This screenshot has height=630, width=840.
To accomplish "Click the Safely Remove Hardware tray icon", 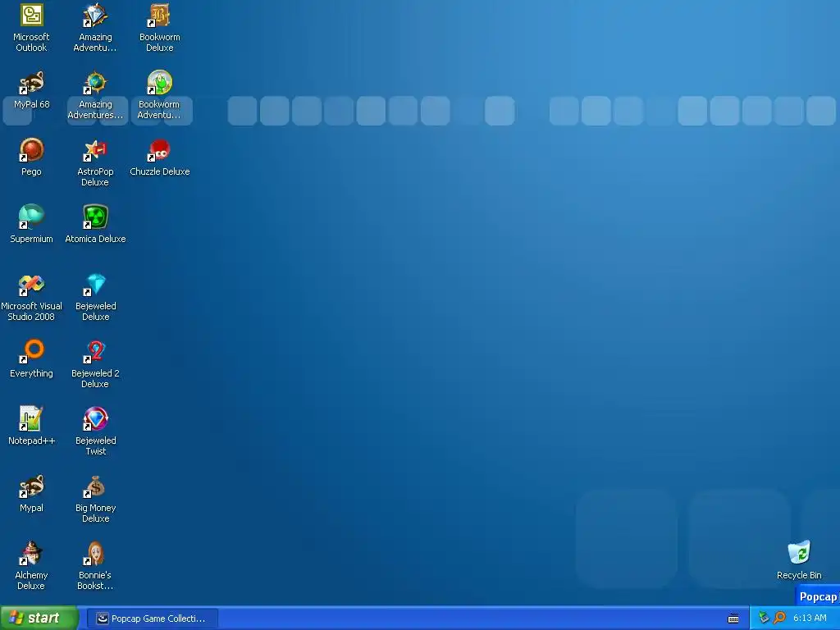I will click(x=764, y=619).
